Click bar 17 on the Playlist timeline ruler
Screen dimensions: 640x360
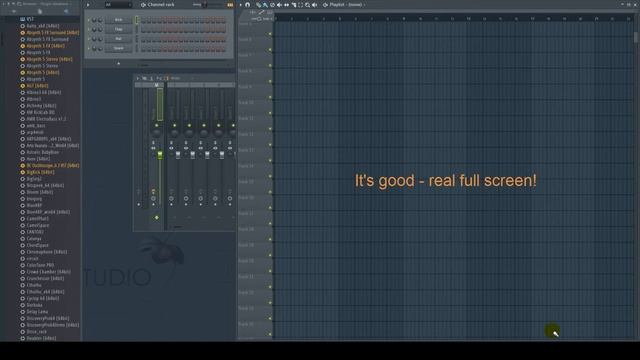click(532, 19)
